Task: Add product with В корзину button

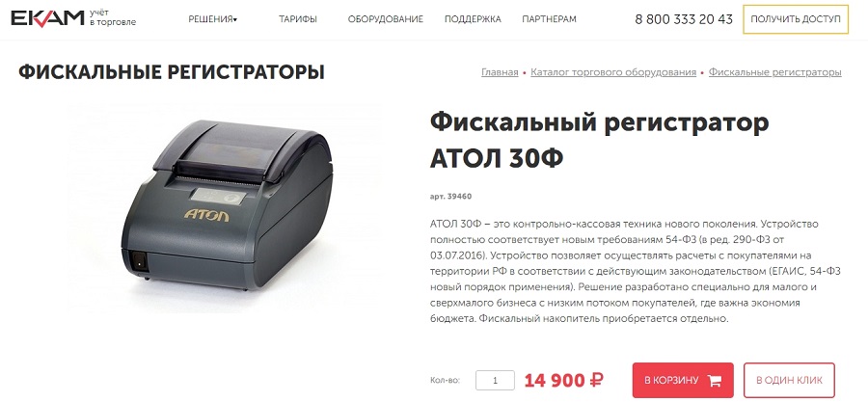Action: pos(683,381)
